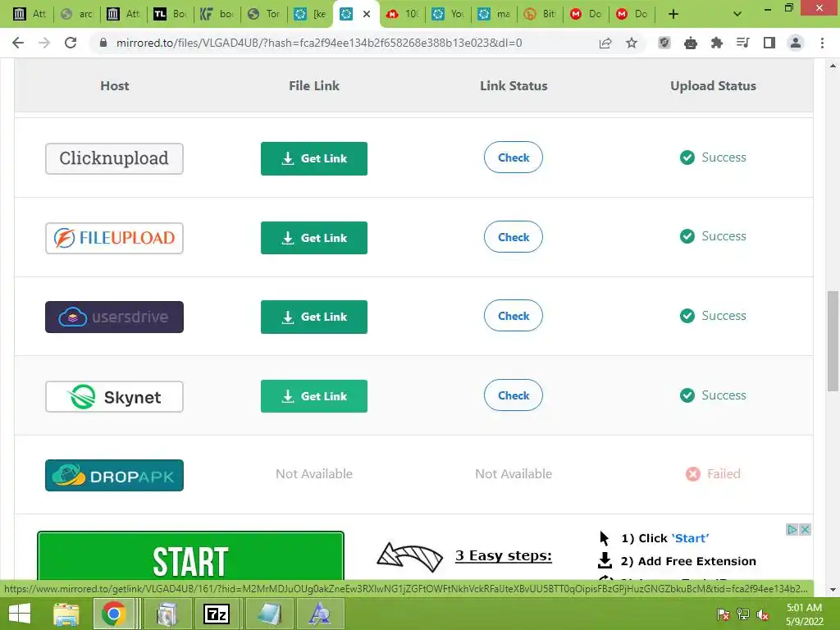Switch to the '[ke' tab
The width and height of the screenshot is (840, 630).
tap(310, 14)
